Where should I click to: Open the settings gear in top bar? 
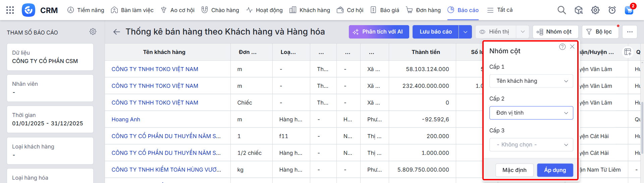coord(595,10)
